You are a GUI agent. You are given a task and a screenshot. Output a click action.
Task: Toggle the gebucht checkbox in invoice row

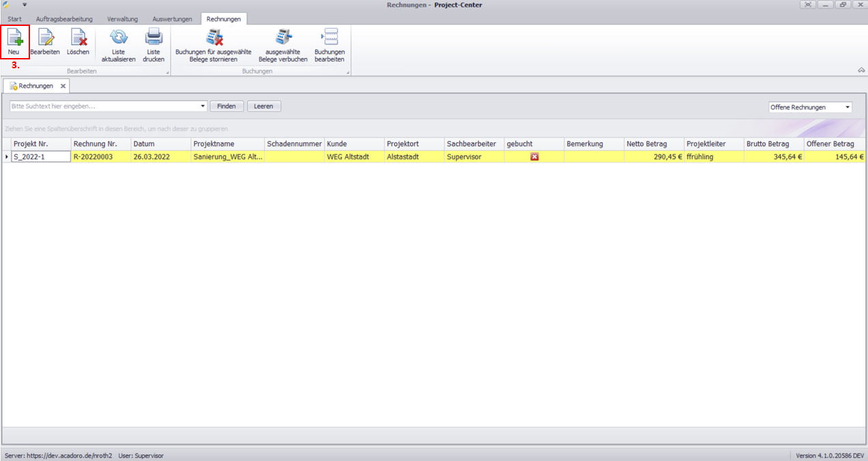pyautogui.click(x=534, y=156)
